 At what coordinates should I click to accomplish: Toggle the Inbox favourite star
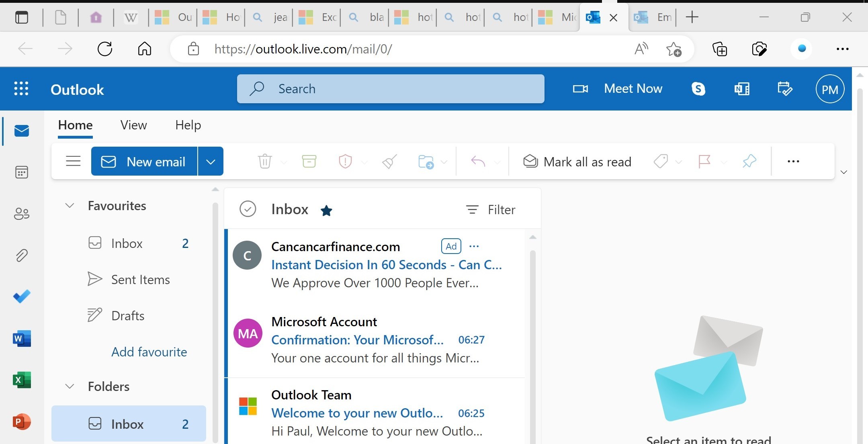[326, 210]
